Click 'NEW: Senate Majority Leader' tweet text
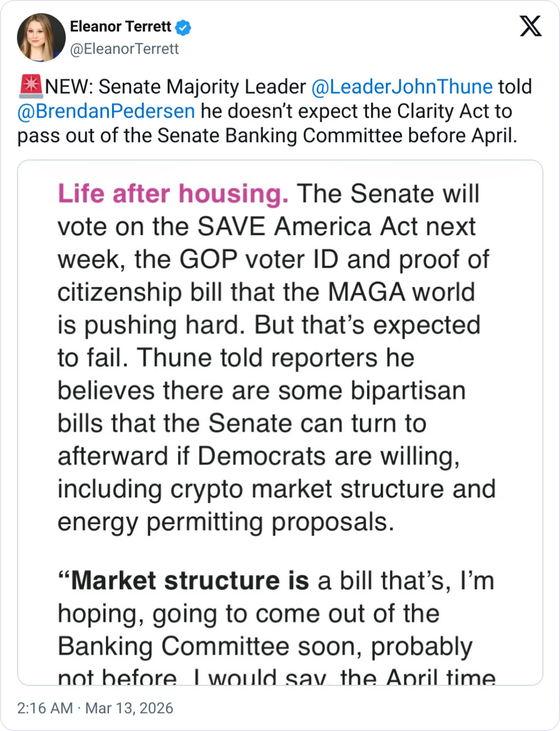The height and width of the screenshot is (731, 560). (x=175, y=87)
